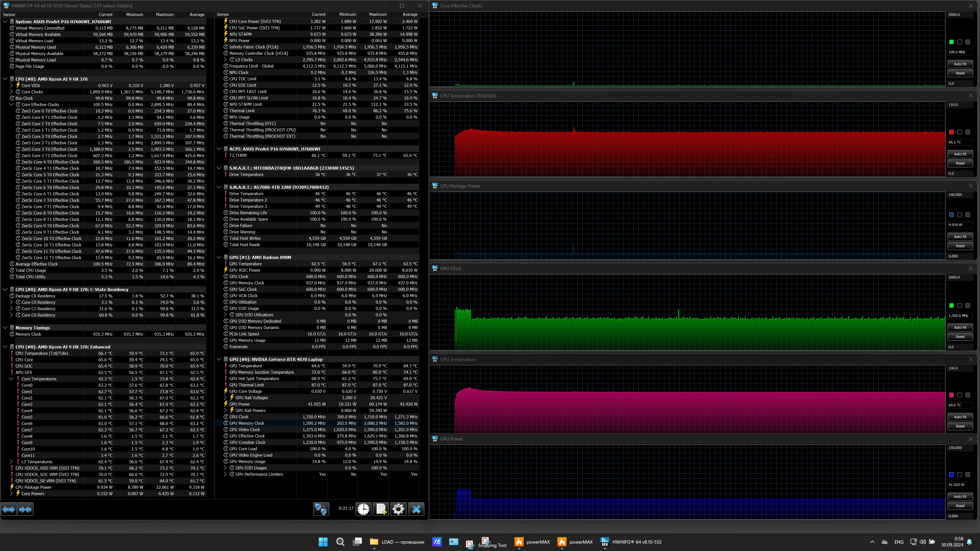Click the Maximum column header in the left panel

(165, 15)
